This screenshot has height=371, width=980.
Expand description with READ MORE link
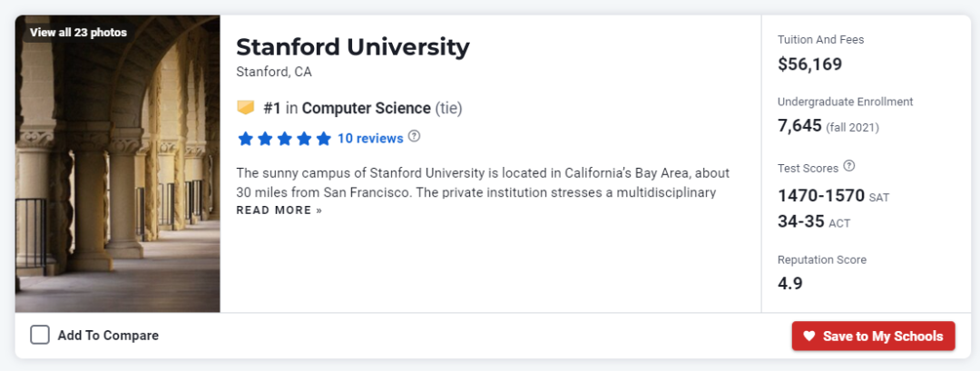pyautogui.click(x=279, y=210)
